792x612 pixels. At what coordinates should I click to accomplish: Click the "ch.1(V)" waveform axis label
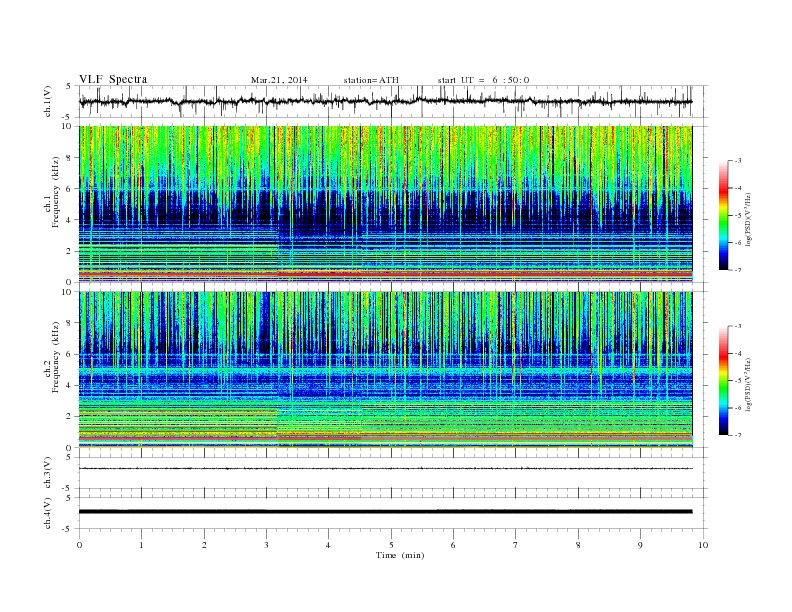coord(48,101)
